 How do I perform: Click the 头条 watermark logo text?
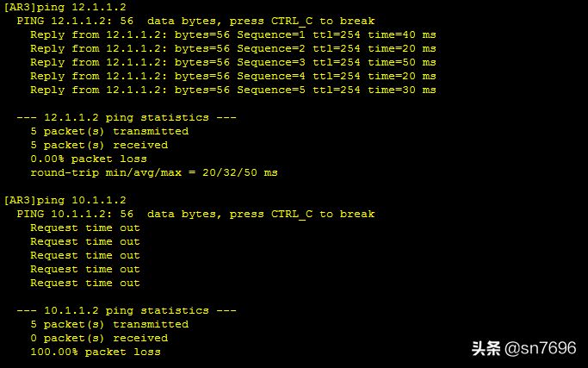pyautogui.click(x=486, y=348)
